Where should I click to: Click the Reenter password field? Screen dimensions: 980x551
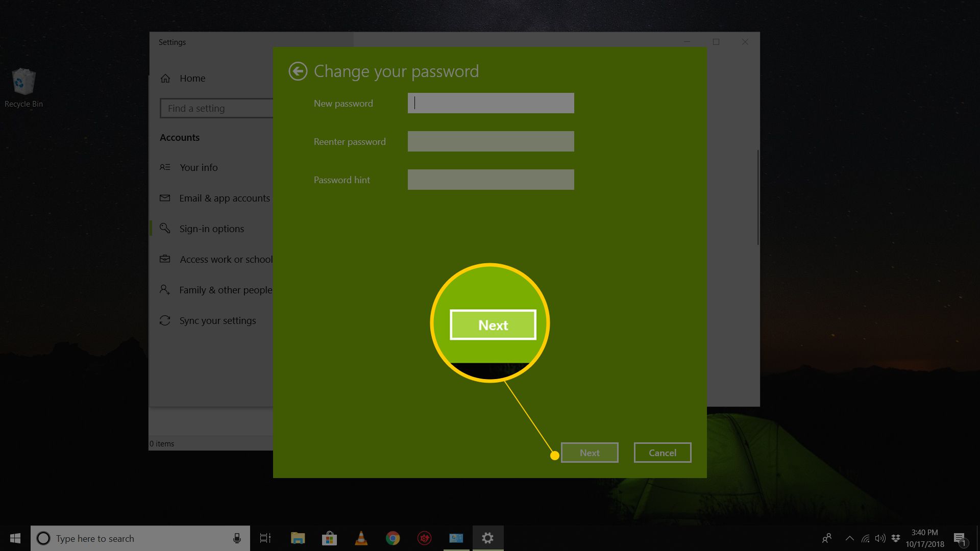tap(491, 141)
